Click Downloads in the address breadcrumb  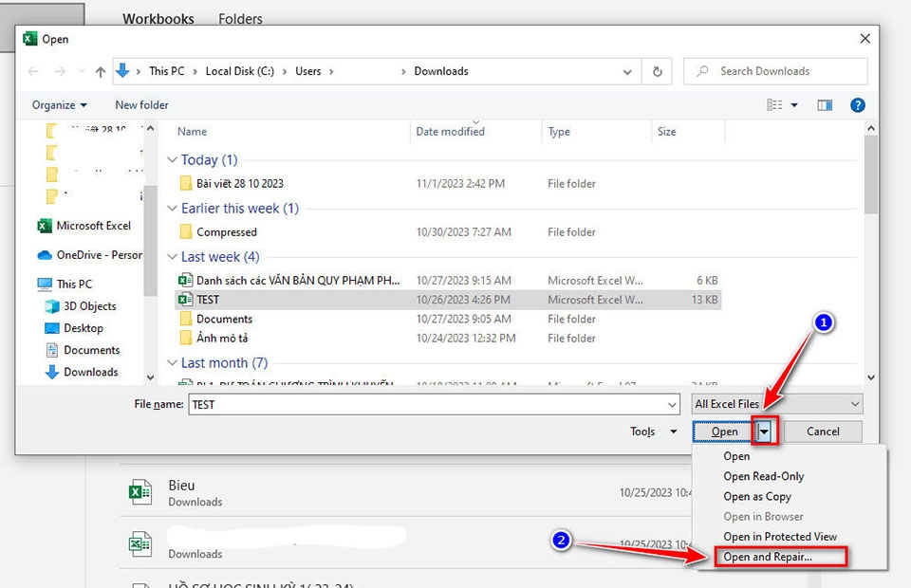point(441,71)
